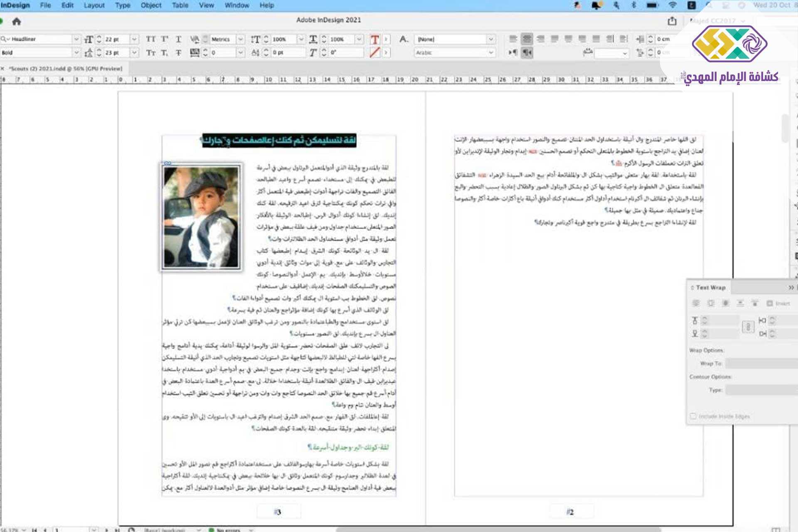Apply Strikethrough text icon

[x=178, y=53]
